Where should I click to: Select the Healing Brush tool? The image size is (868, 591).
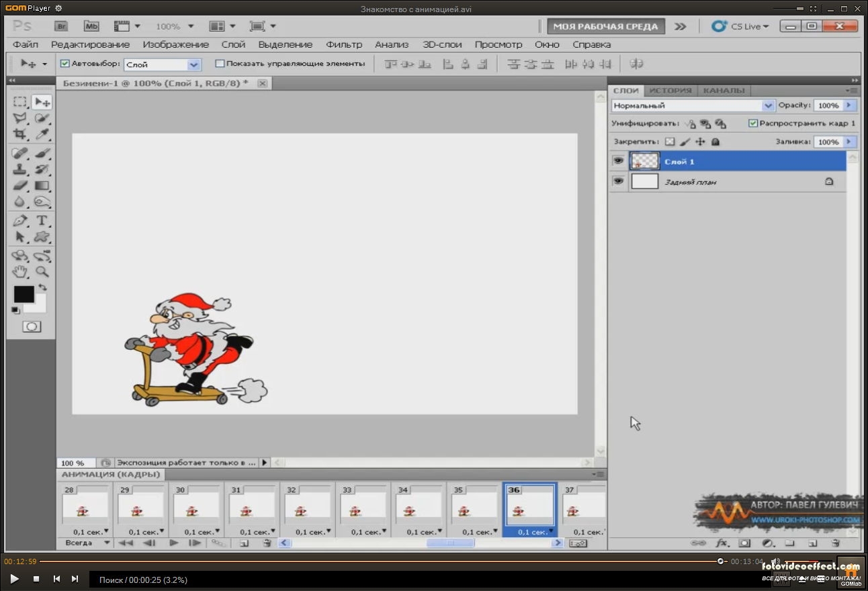(20, 154)
